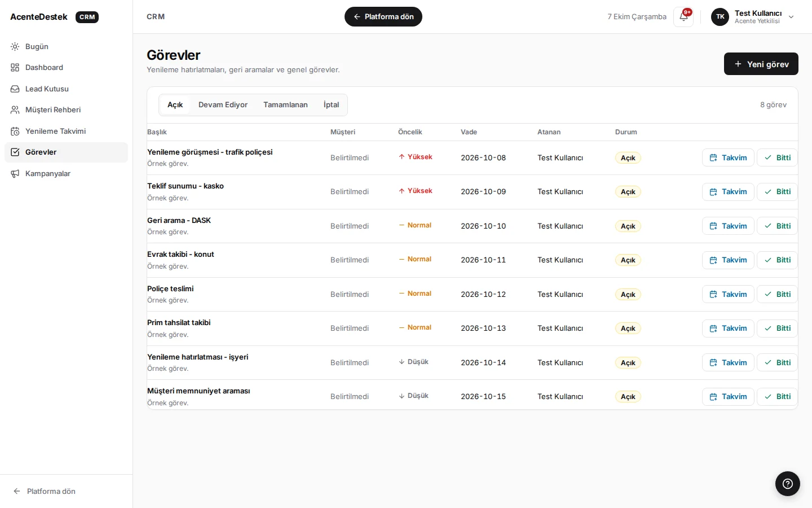The height and width of the screenshot is (508, 812).
Task: Click Takvim for 'Geri arama - DASK'
Action: [x=728, y=226]
